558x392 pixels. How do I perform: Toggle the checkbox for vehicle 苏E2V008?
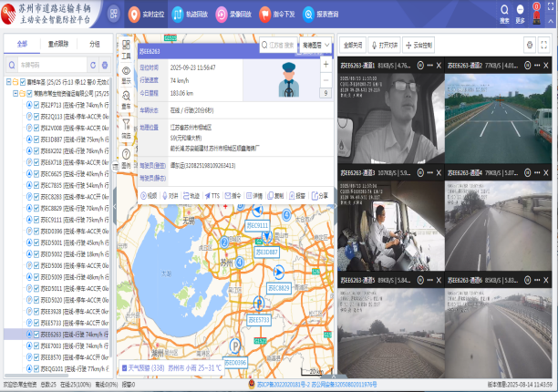(36, 128)
